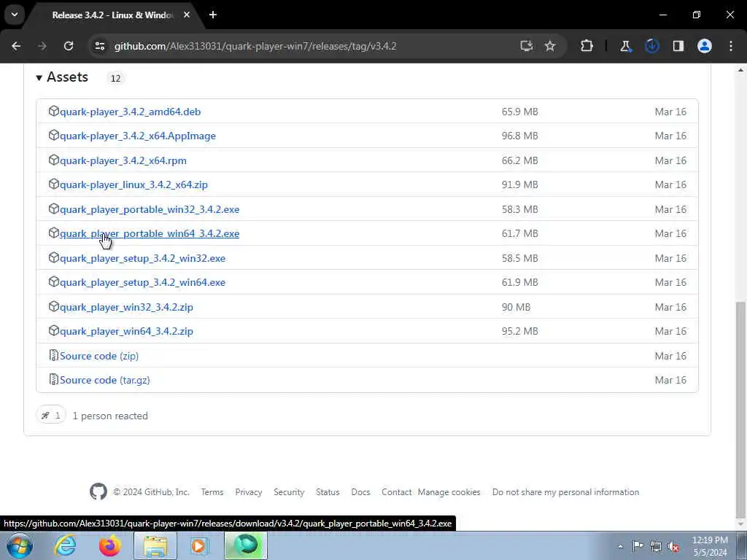
Task: Select the Release 3.4.2 tab
Action: coord(112,15)
